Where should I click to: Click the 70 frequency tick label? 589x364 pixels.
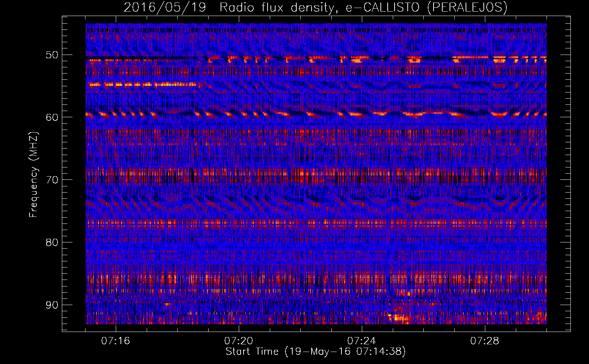pyautogui.click(x=52, y=180)
